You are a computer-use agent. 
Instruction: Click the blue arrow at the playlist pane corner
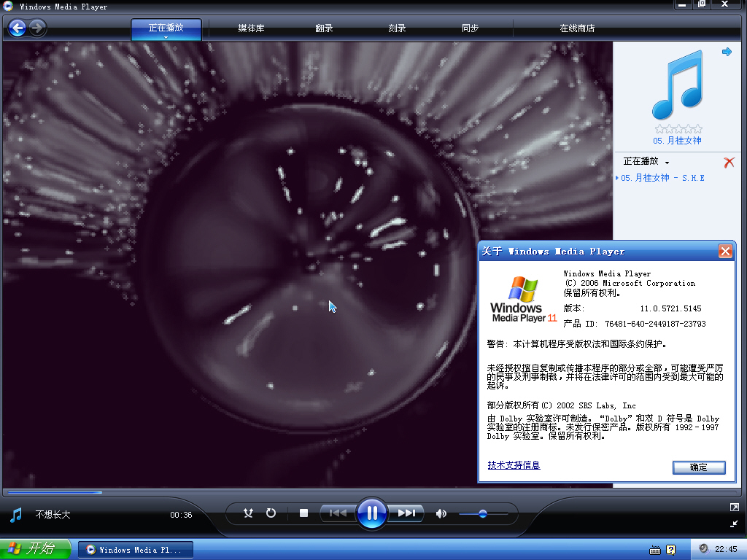click(727, 52)
